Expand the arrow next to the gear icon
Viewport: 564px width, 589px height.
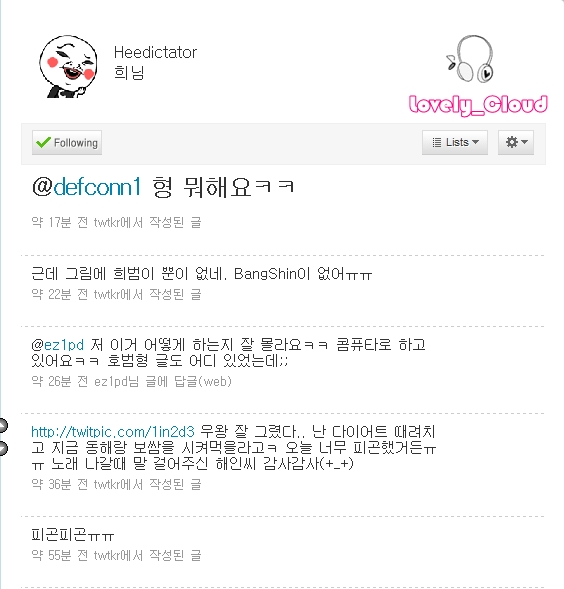pos(525,142)
